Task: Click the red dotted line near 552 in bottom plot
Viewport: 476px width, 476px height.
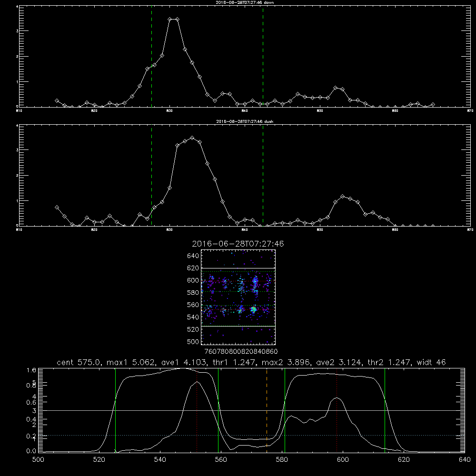Action: coord(197,410)
